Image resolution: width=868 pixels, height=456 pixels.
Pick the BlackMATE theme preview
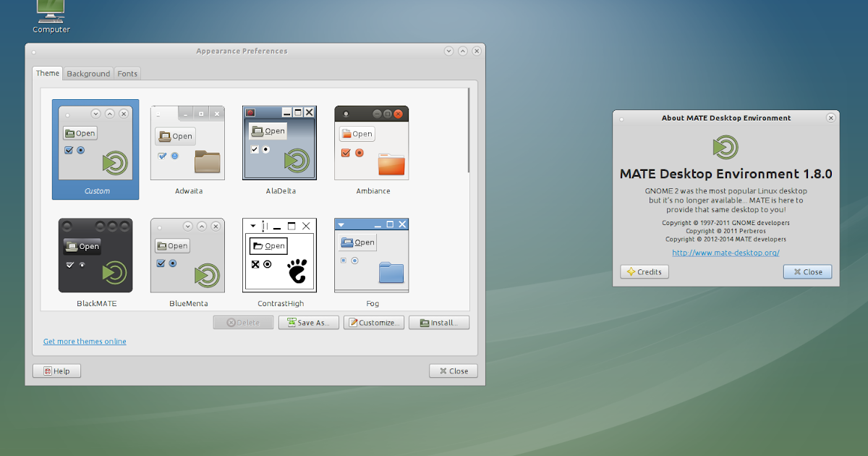95,256
